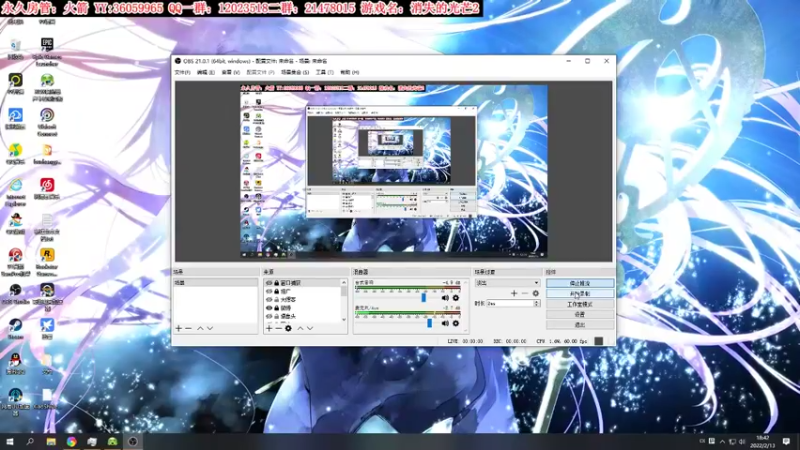
Task: Open File Explorer from taskbar
Action: [51, 441]
